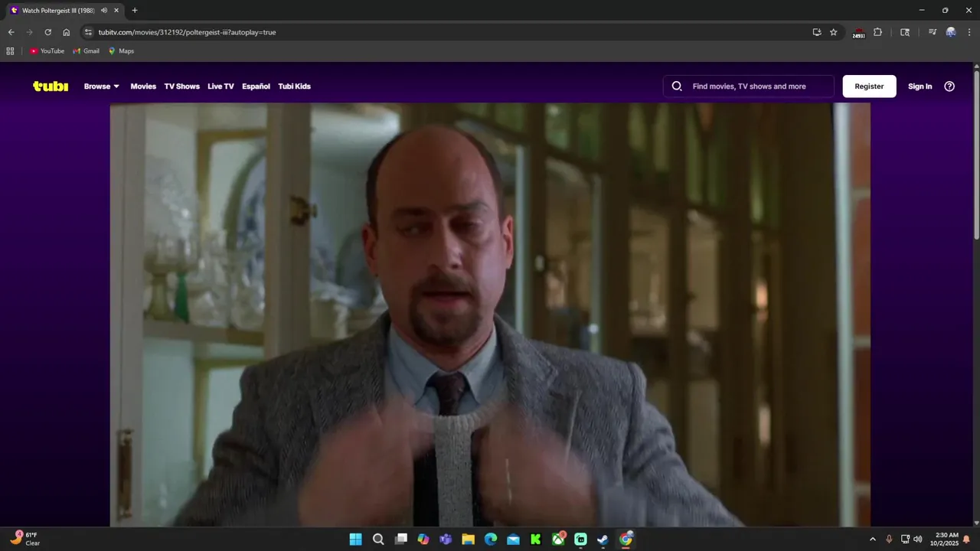Open the weather widget showing 61°F
The width and height of the screenshot is (980, 551).
[24, 539]
